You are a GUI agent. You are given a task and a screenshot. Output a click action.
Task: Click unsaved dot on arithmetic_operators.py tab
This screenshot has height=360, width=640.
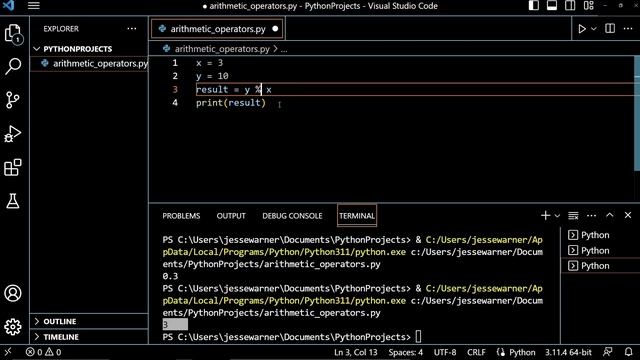[275, 29]
